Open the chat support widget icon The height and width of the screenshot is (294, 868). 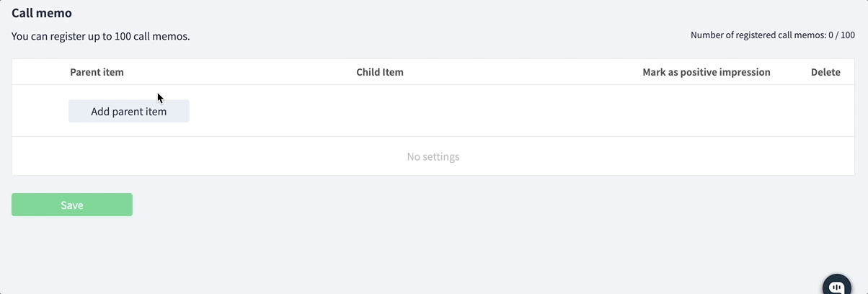point(837,285)
